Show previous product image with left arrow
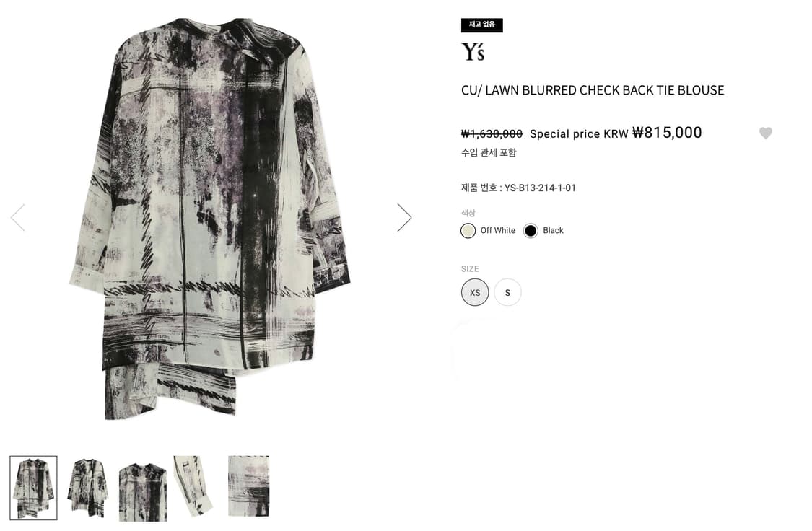 tap(18, 217)
